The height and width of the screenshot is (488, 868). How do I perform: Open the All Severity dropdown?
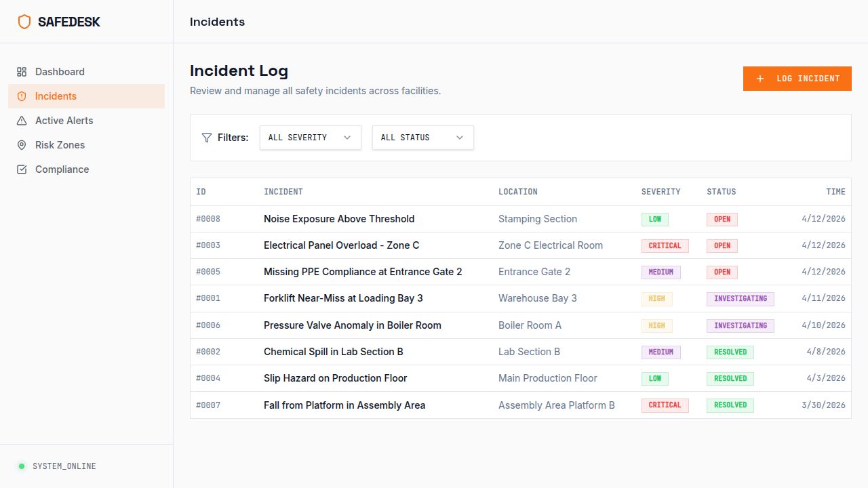[x=310, y=138]
